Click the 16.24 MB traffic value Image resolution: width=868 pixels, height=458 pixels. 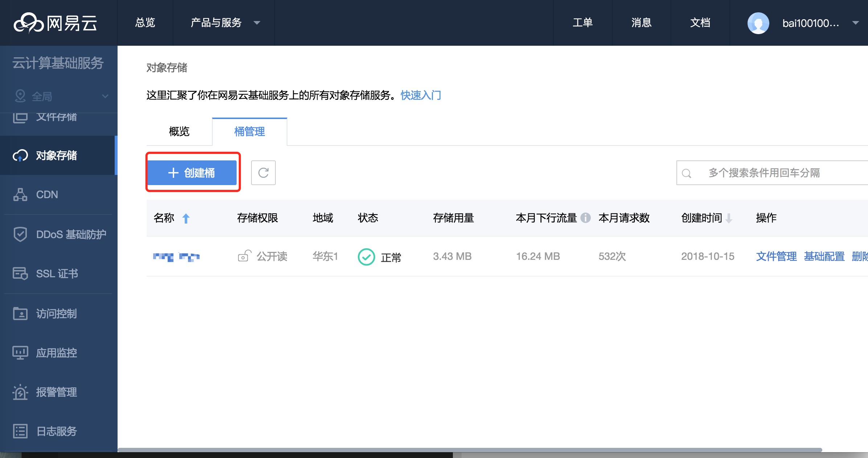point(538,256)
